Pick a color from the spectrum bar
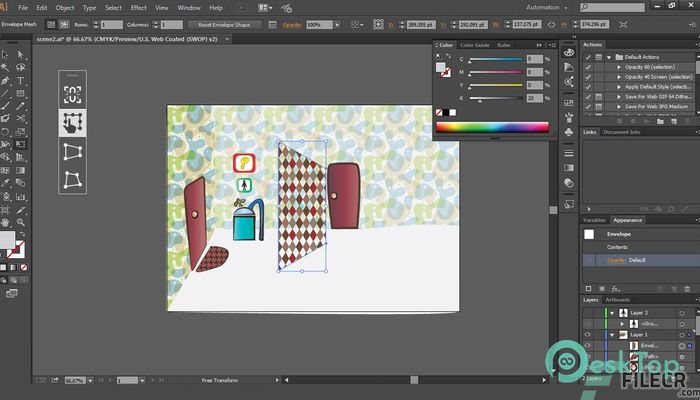Screen dimensions: 700x400 coord(492,127)
